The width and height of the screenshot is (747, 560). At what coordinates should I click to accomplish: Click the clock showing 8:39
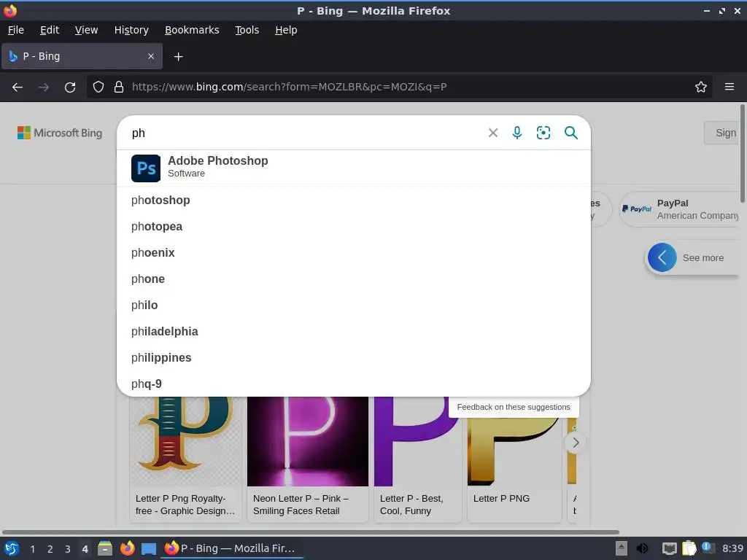point(732,548)
